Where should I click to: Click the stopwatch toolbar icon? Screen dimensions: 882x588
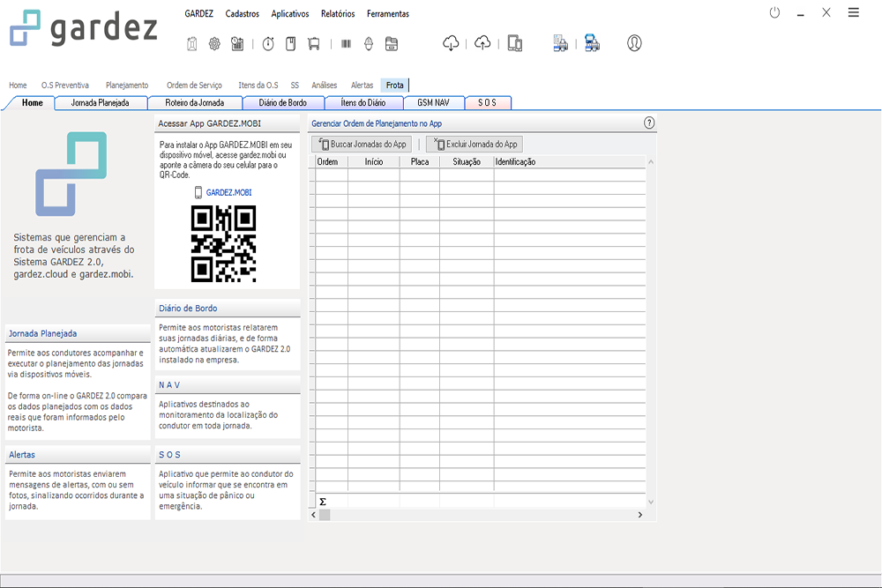click(x=268, y=44)
